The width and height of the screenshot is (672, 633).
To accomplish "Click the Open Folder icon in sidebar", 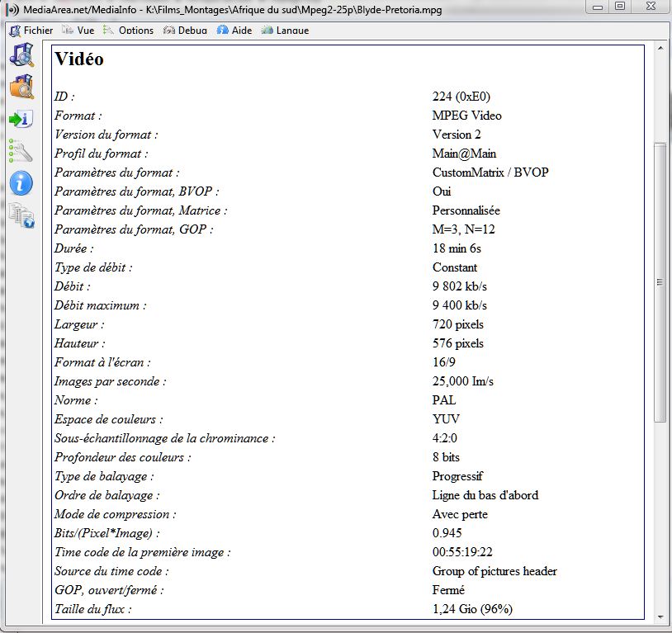I will pyautogui.click(x=21, y=87).
